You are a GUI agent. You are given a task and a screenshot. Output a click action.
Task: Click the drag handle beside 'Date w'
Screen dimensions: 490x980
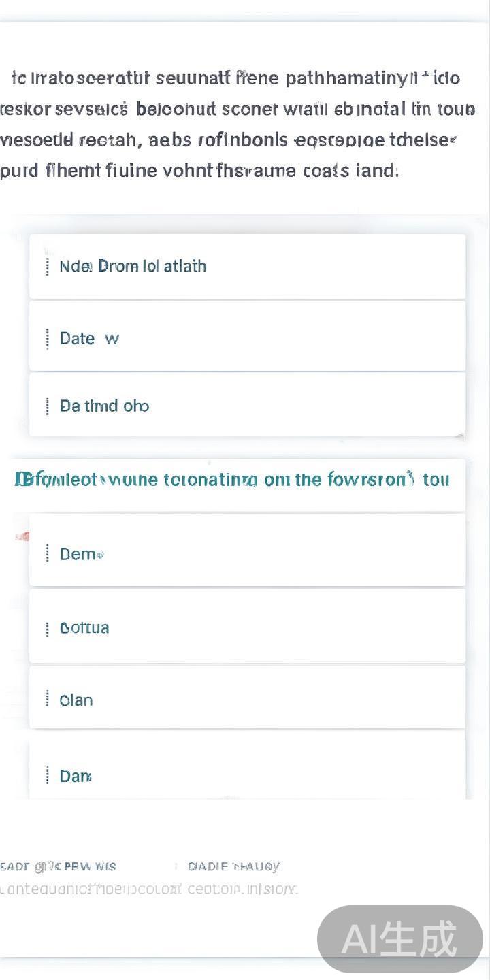point(47,338)
